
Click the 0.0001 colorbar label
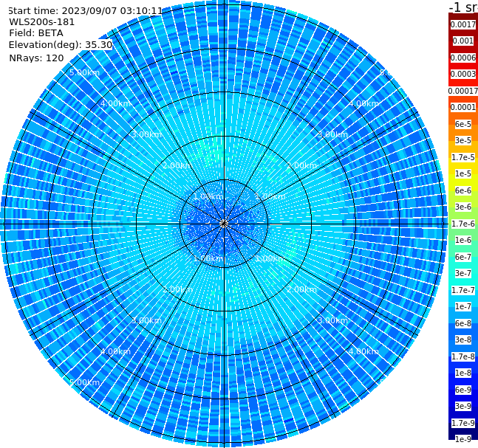[x=463, y=107]
